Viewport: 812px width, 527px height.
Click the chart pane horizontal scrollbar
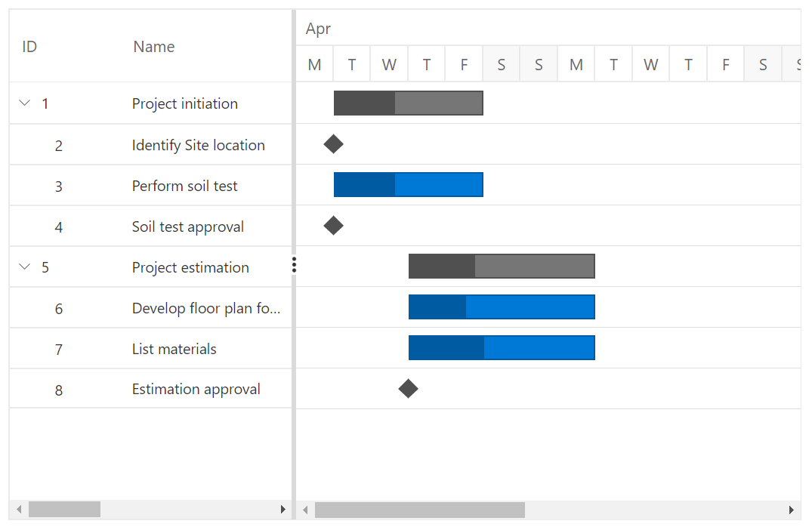point(419,510)
